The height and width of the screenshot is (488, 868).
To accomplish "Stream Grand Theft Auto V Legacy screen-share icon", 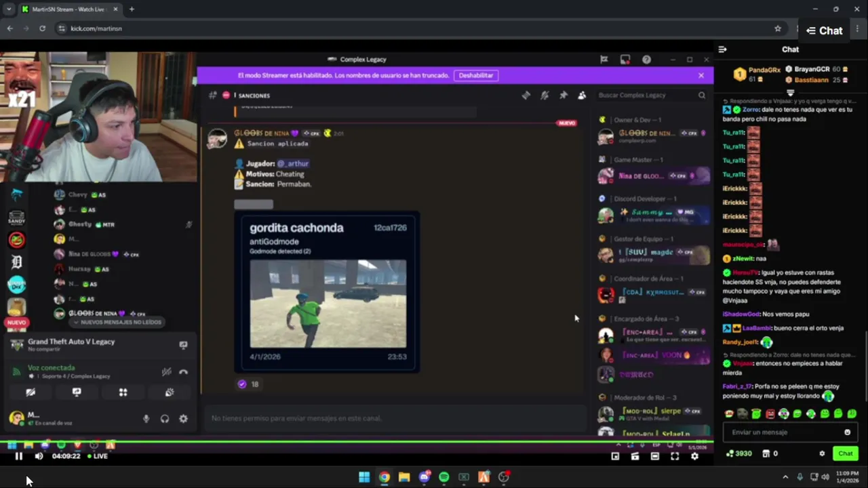I will 183,345.
